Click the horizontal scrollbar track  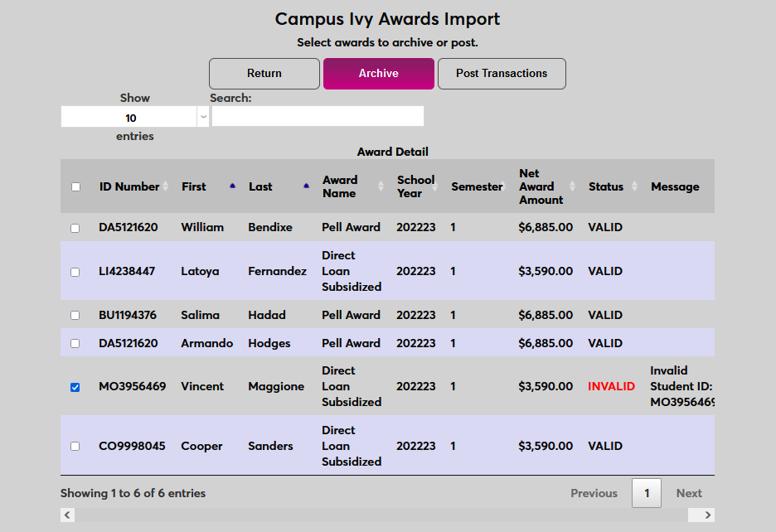pos(381,515)
